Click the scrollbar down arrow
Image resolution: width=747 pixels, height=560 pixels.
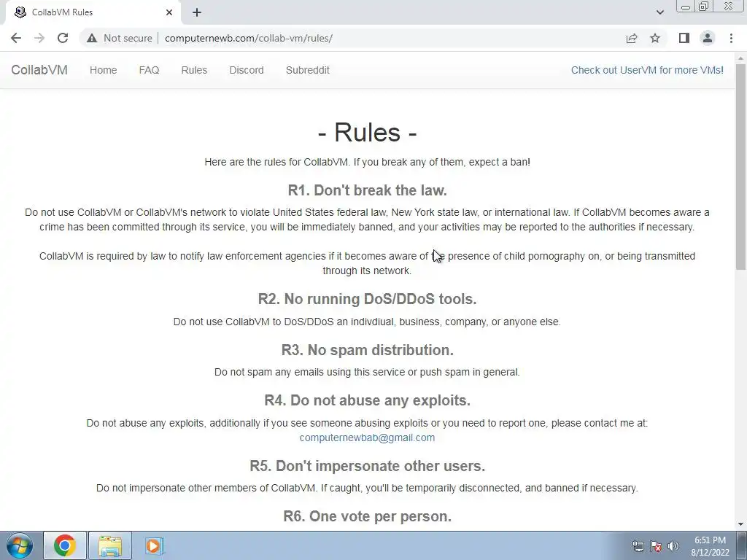tap(741, 524)
